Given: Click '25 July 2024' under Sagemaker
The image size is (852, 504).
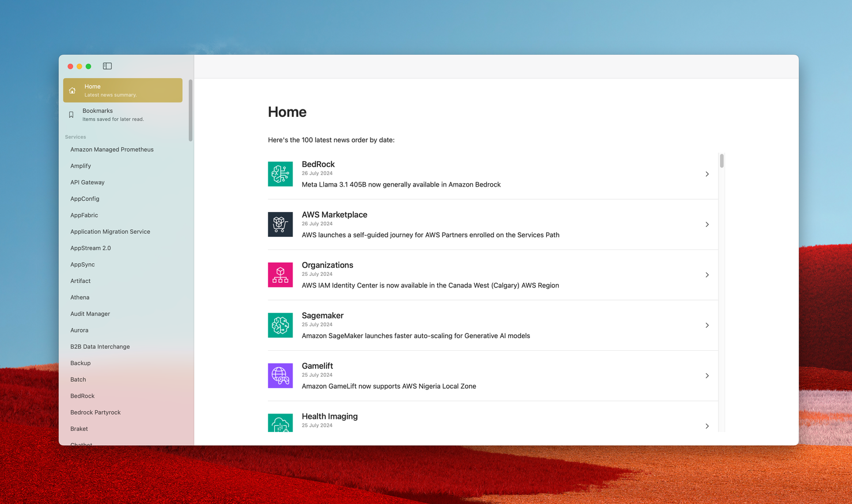Looking at the screenshot, I should pos(317,325).
